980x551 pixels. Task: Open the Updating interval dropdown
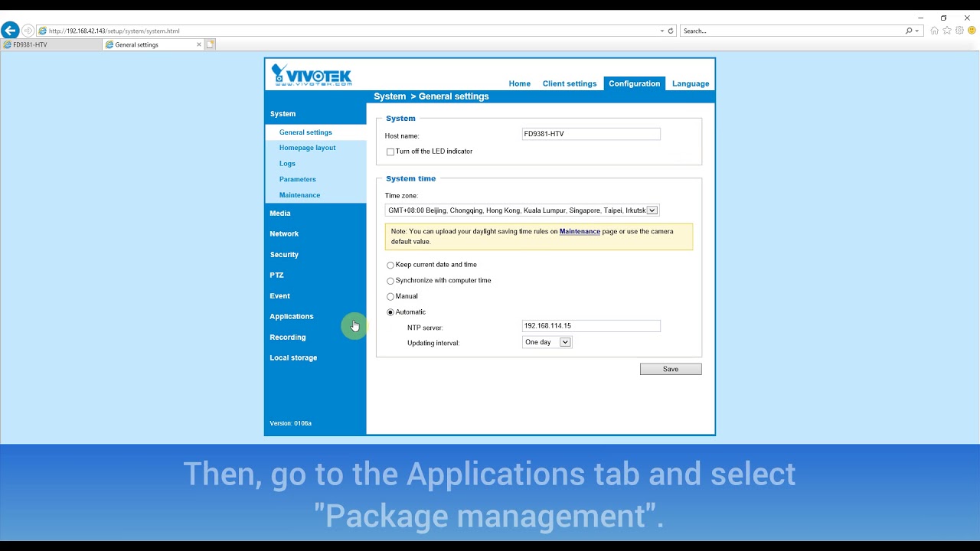tap(547, 343)
